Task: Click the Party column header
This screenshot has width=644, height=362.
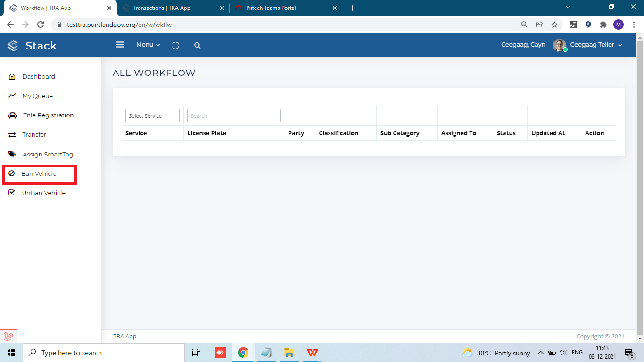Action: point(296,133)
